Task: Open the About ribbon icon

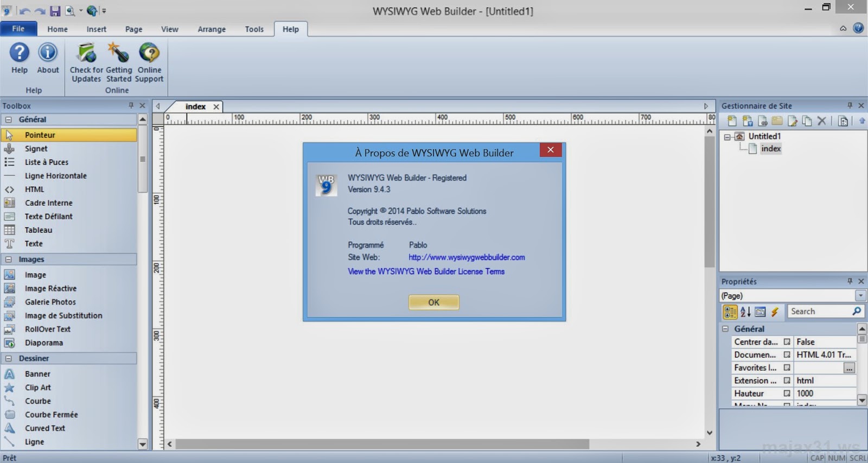Action: (x=48, y=53)
